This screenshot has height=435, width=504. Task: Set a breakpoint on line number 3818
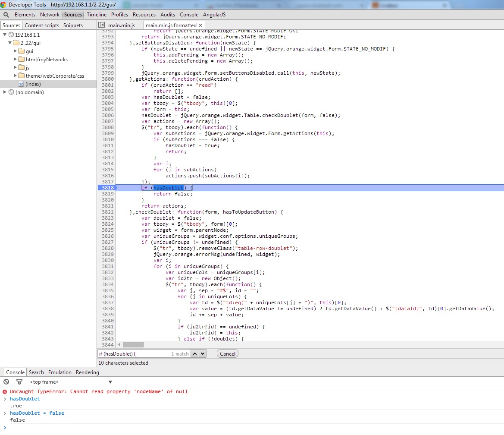click(107, 187)
